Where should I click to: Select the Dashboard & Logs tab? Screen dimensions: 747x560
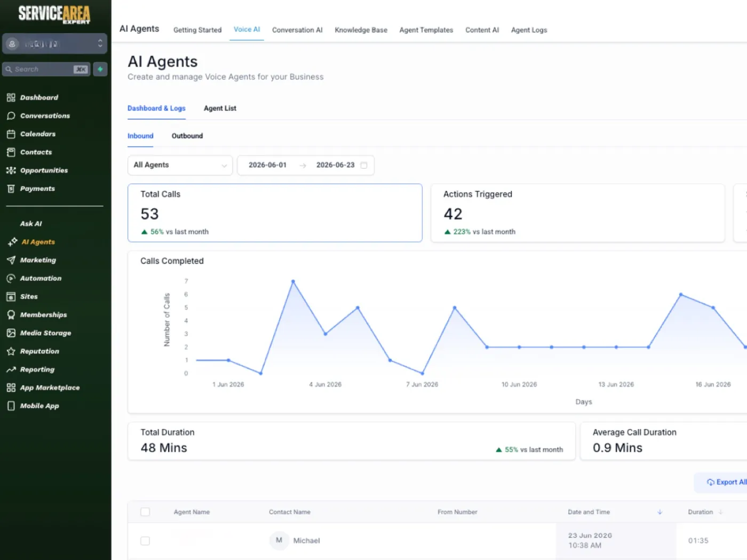coord(156,108)
